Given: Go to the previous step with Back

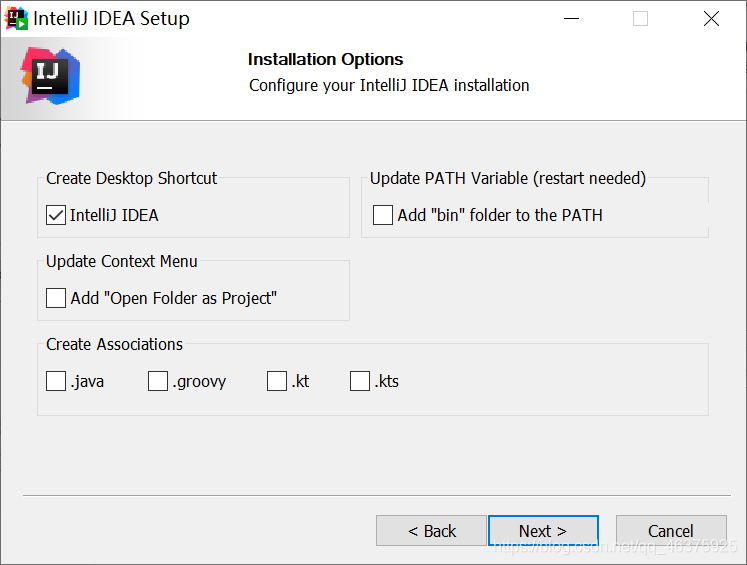Looking at the screenshot, I should click(431, 531).
